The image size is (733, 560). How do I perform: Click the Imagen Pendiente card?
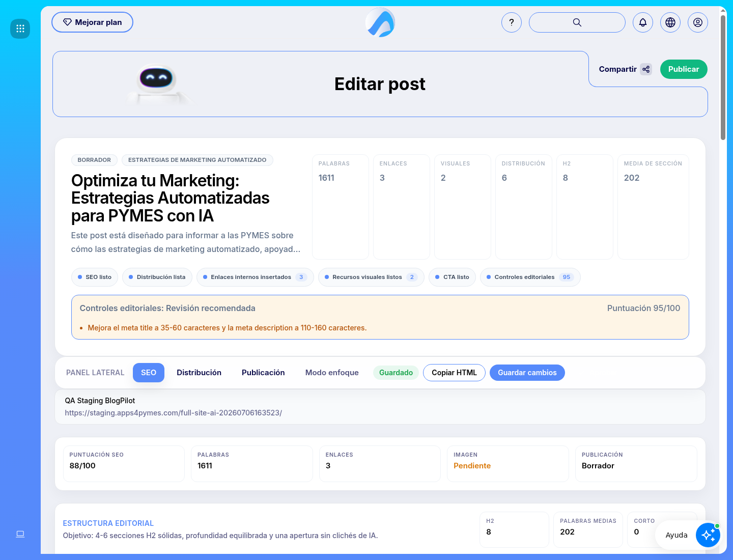pos(508,464)
